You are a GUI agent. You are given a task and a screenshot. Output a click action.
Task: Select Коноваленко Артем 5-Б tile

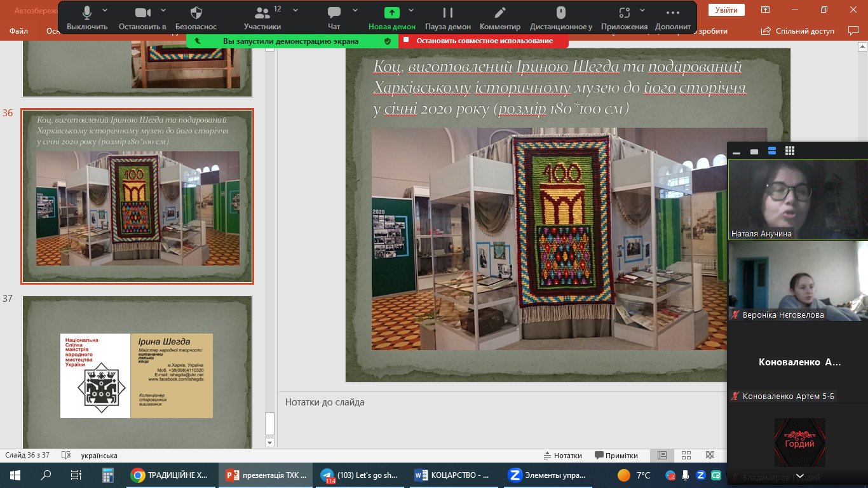798,362
